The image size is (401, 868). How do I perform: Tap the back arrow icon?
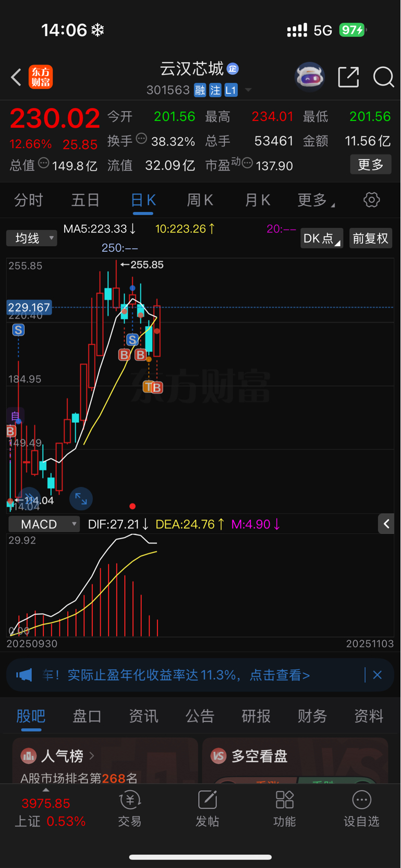(16, 77)
